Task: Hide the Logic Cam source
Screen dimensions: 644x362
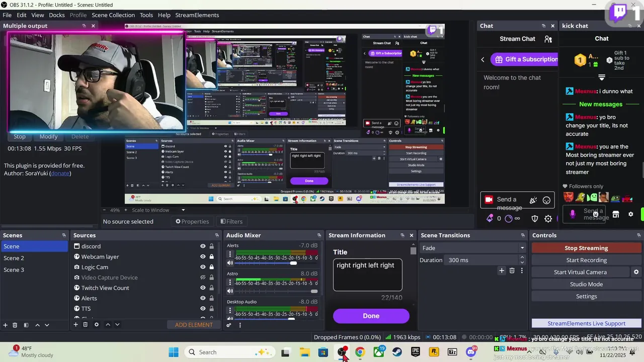Action: (x=203, y=267)
